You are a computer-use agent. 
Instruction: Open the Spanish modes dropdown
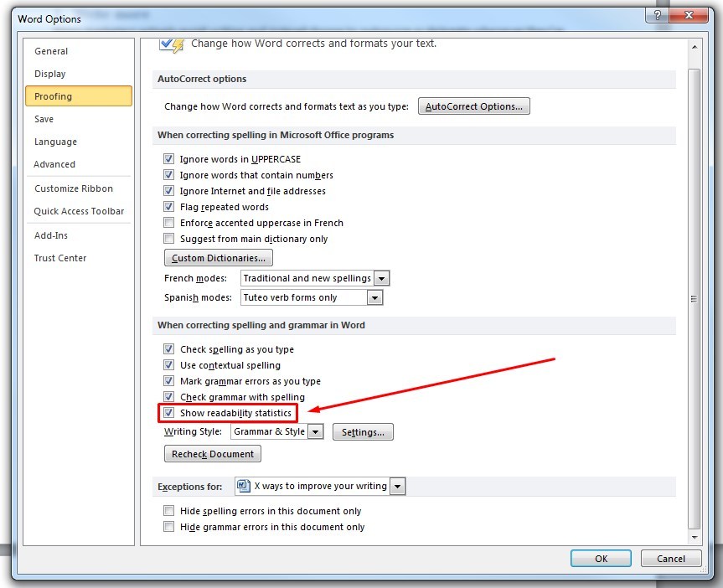[x=374, y=298]
